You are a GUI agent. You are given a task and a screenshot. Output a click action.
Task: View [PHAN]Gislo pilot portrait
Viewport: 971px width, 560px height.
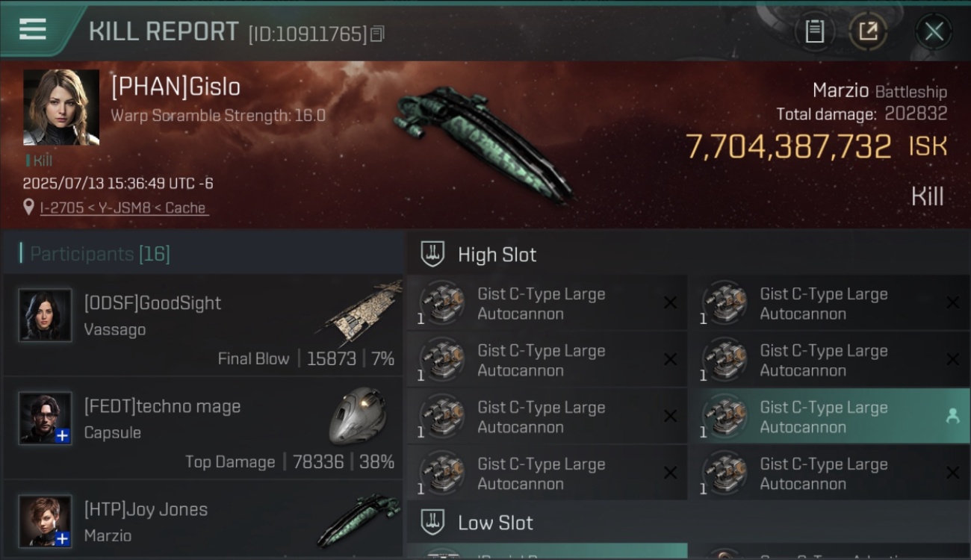[61, 108]
